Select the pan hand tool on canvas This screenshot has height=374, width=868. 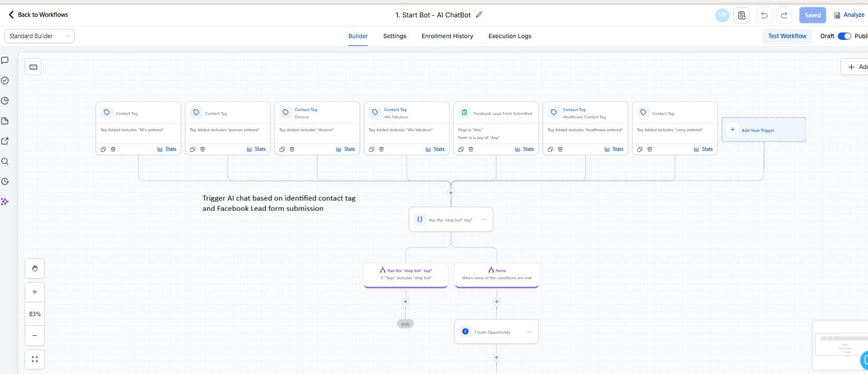[34, 268]
